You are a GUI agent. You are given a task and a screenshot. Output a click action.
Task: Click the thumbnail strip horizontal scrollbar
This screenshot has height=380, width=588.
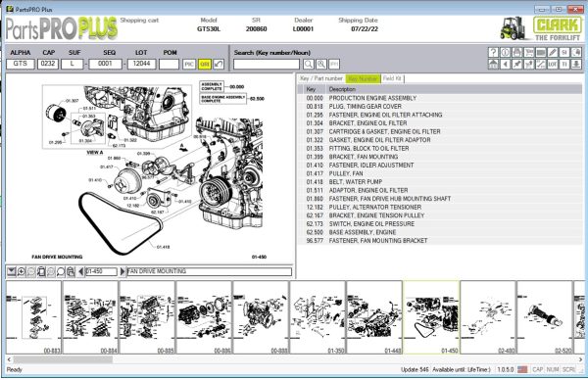pyautogui.click(x=63, y=359)
